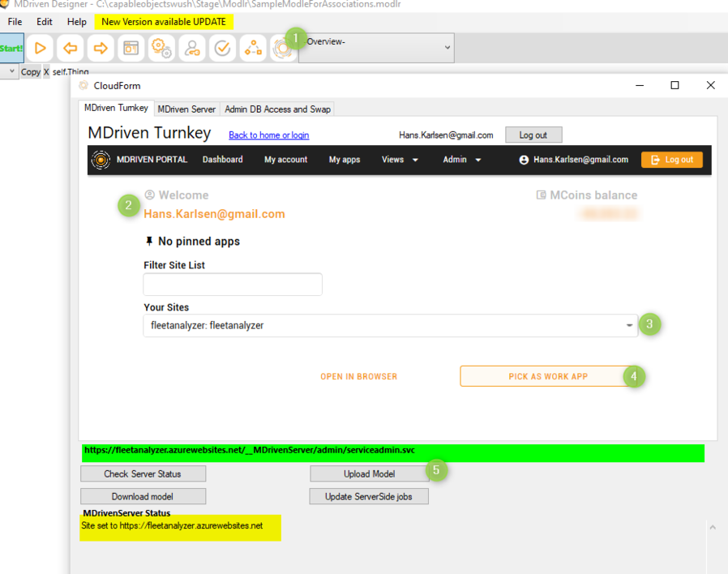Click OPEN IN BROWSER
The image size is (728, 574).
(x=359, y=377)
